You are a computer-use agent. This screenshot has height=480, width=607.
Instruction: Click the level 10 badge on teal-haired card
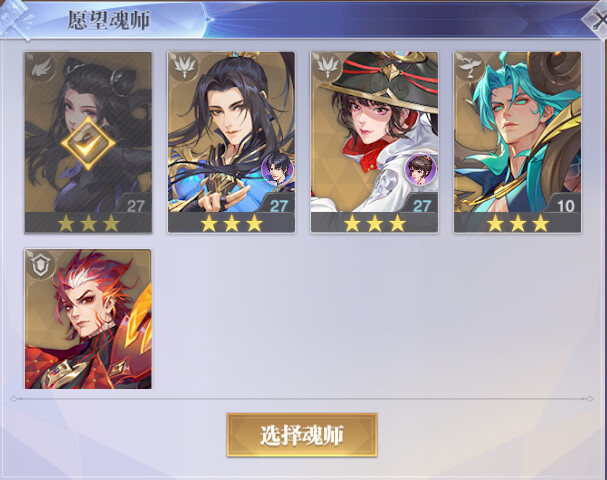(565, 206)
